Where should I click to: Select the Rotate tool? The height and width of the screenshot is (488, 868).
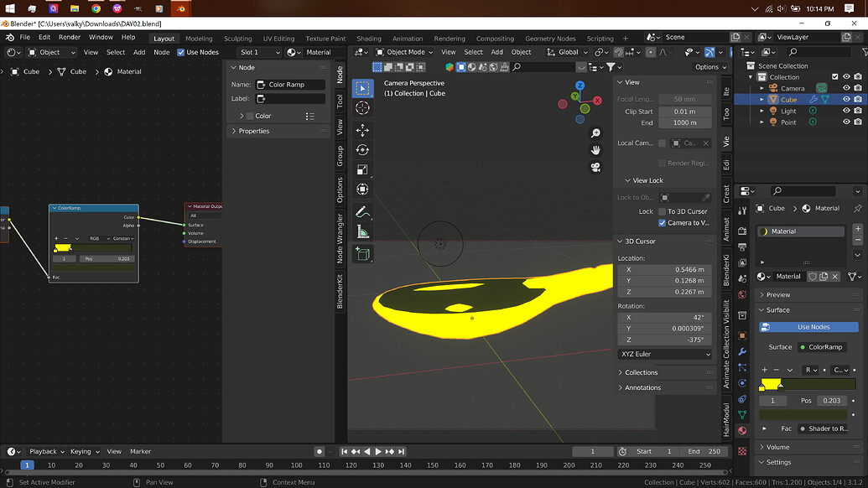point(362,150)
